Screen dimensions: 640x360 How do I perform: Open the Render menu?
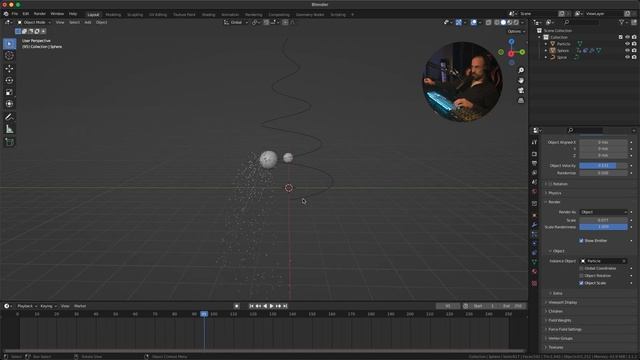[40, 14]
